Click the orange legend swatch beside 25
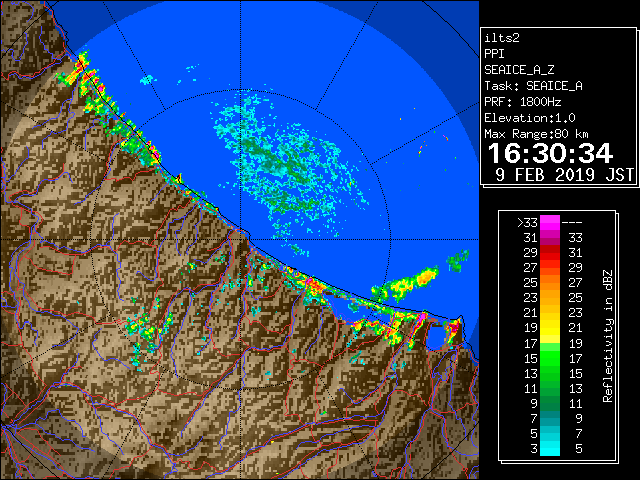Image resolution: width=640 pixels, height=480 pixels. pos(550,283)
